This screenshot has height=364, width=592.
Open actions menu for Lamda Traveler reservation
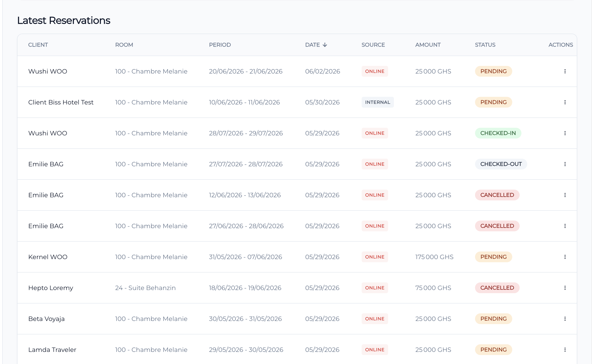click(x=565, y=350)
